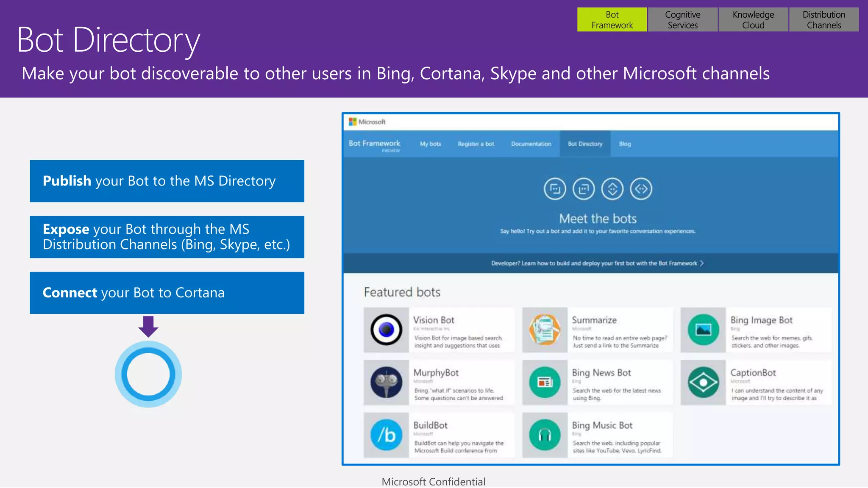Click the Bot Directory slide title
868x488 pixels.
pos(108,41)
